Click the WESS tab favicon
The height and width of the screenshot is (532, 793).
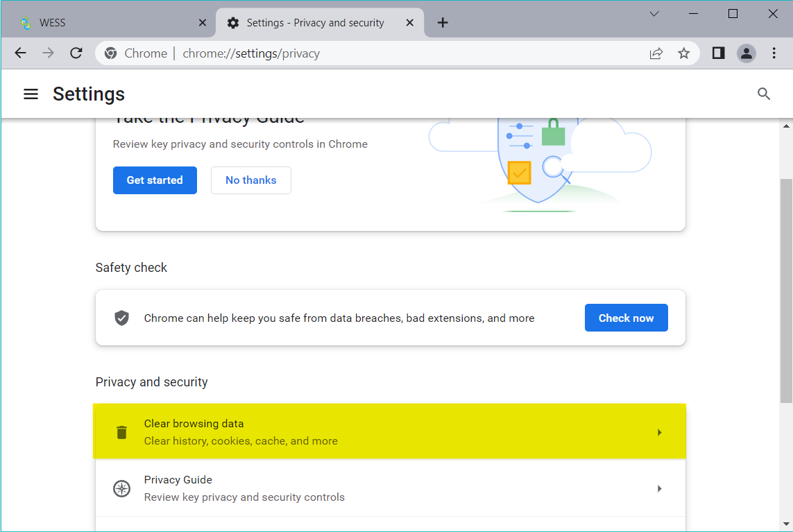(x=25, y=23)
